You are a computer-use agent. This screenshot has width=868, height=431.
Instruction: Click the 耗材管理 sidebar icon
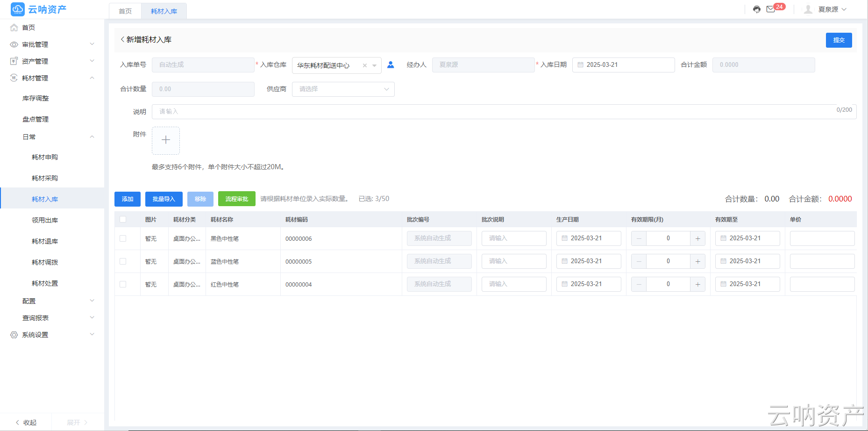14,78
